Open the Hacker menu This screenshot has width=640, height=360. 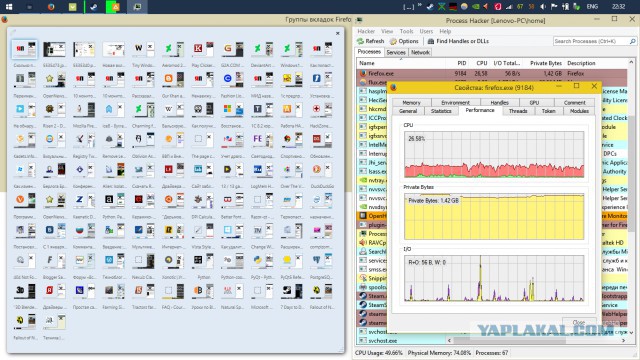(366, 31)
